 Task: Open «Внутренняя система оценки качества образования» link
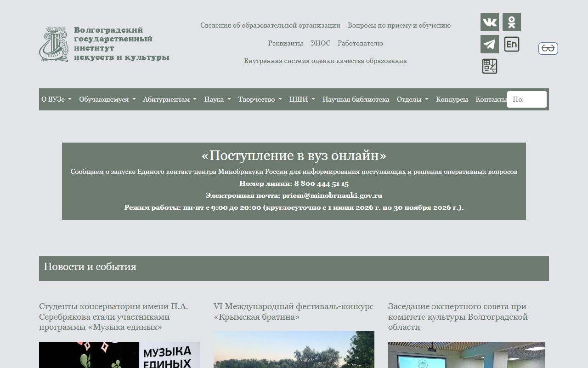click(325, 61)
